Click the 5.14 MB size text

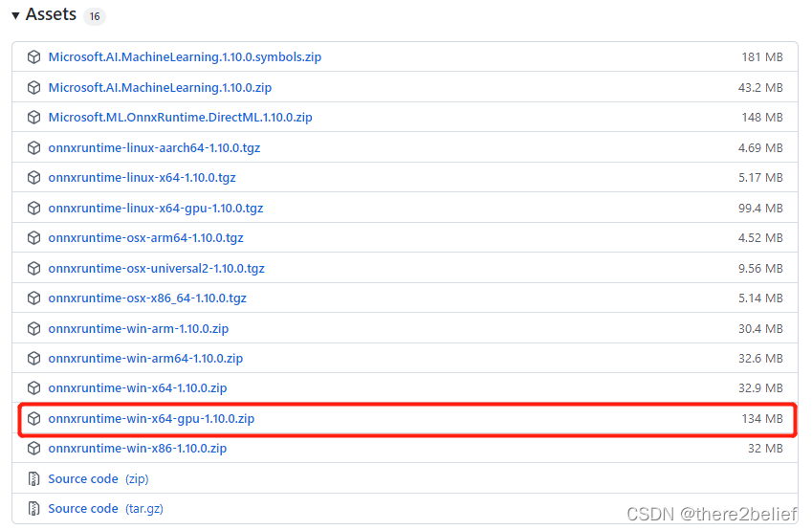[760, 298]
